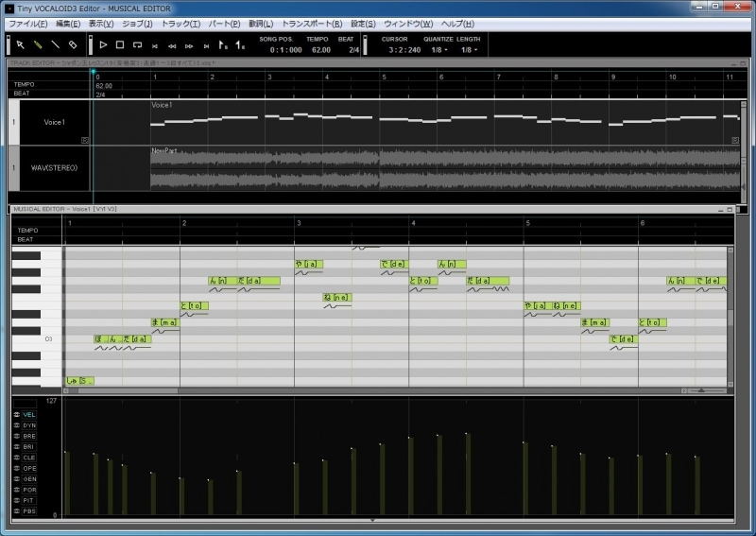This screenshot has width=756, height=536.
Task: Click the small icon in Voice1 track header
Action: tap(85, 141)
